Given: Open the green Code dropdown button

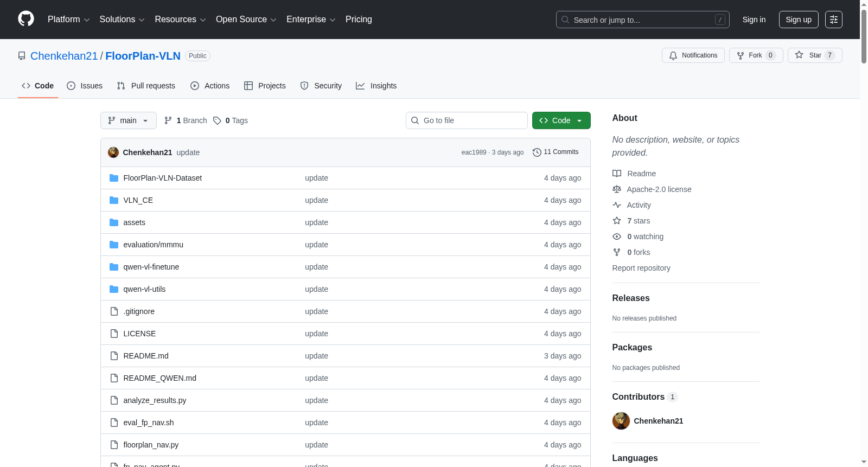Looking at the screenshot, I should point(561,120).
